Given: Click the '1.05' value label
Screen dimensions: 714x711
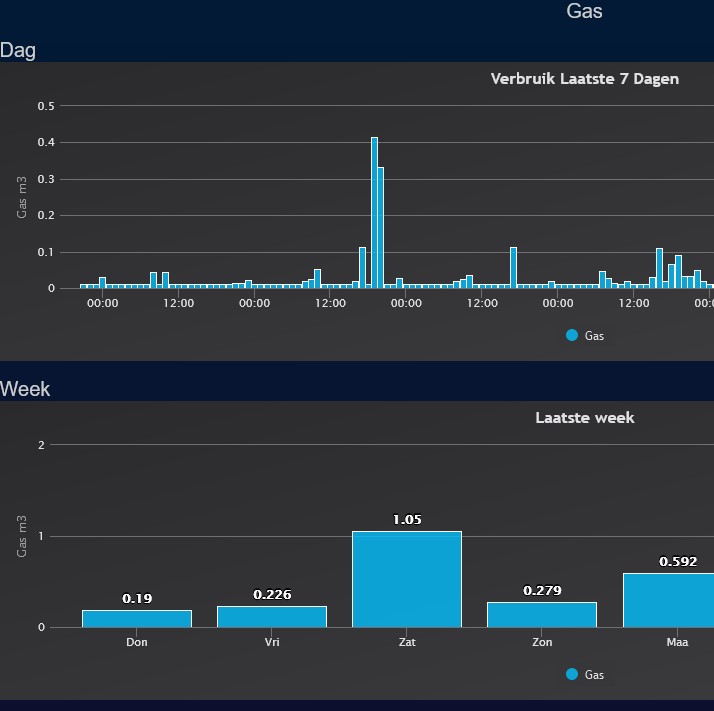Looking at the screenshot, I should [407, 520].
